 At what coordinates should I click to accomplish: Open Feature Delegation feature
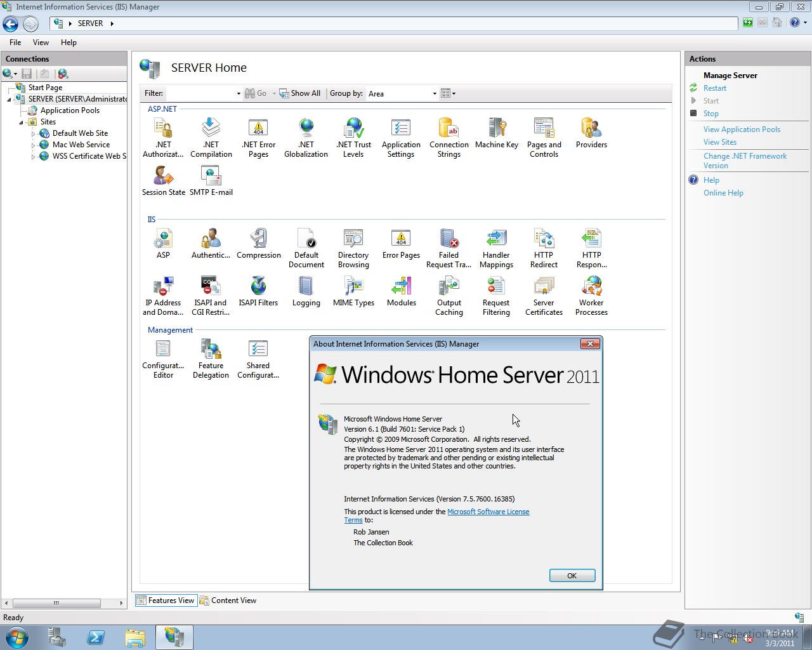(x=211, y=359)
